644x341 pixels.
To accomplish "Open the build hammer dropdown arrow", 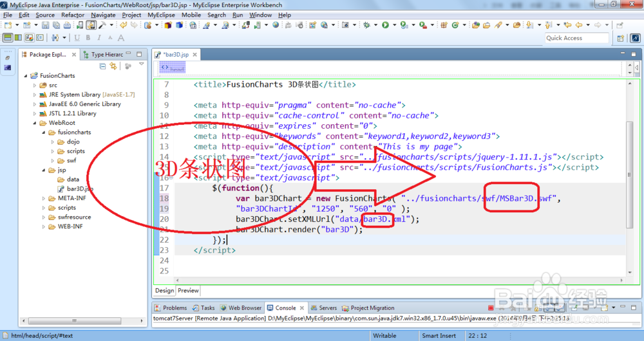I will pyautogui.click(x=111, y=25).
